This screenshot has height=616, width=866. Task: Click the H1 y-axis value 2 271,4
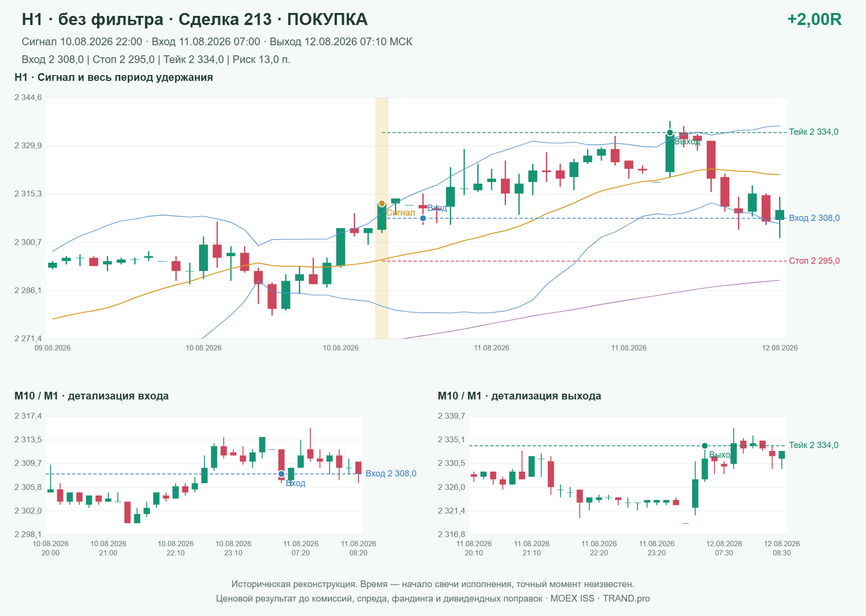(x=28, y=338)
